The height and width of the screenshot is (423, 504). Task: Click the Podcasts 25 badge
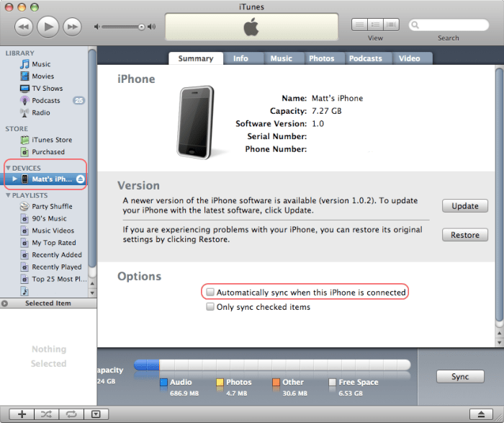[78, 100]
